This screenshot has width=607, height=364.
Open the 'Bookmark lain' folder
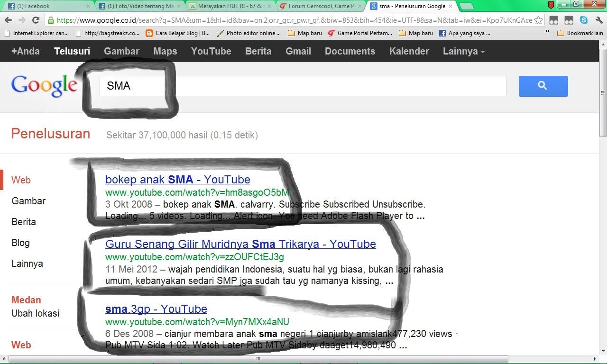click(580, 33)
